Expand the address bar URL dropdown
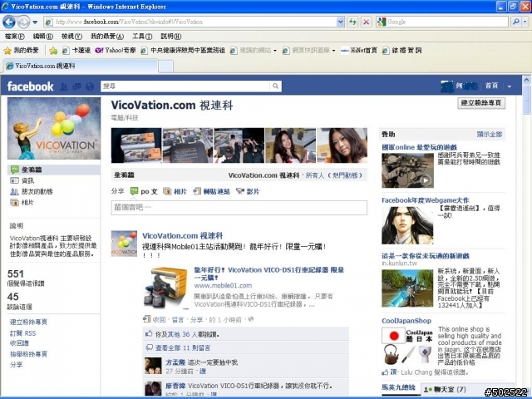 (340, 22)
